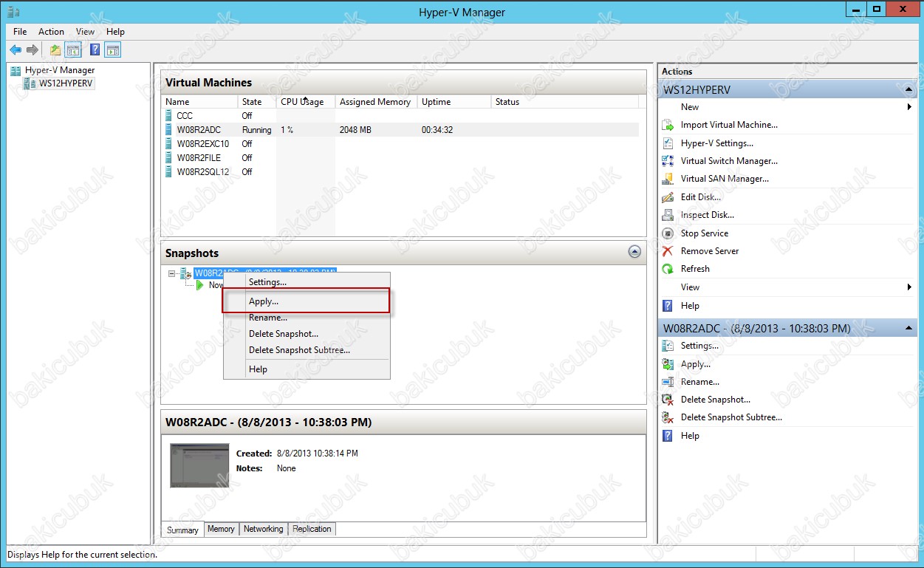
Task: Select the W08R2FILE virtual machine
Action: (400, 158)
